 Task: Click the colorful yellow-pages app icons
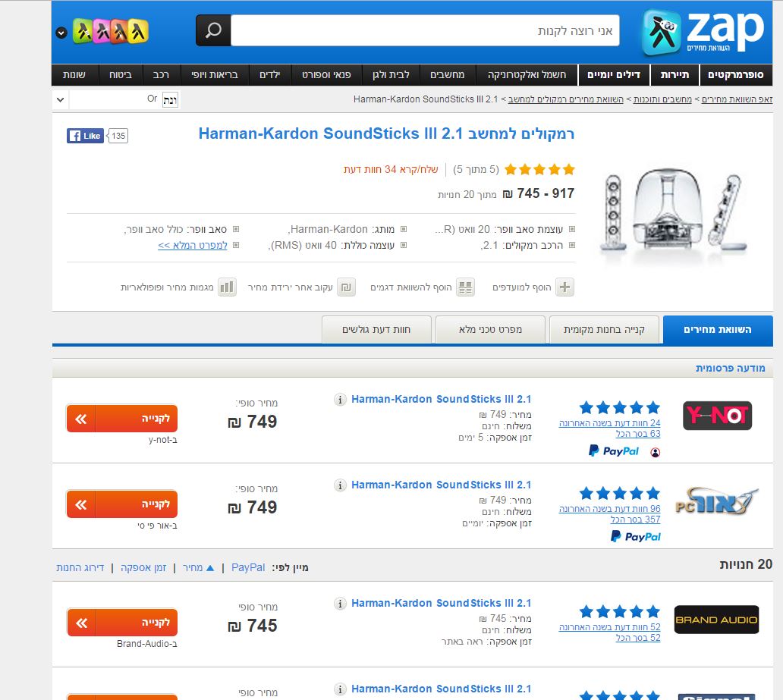tap(112, 31)
